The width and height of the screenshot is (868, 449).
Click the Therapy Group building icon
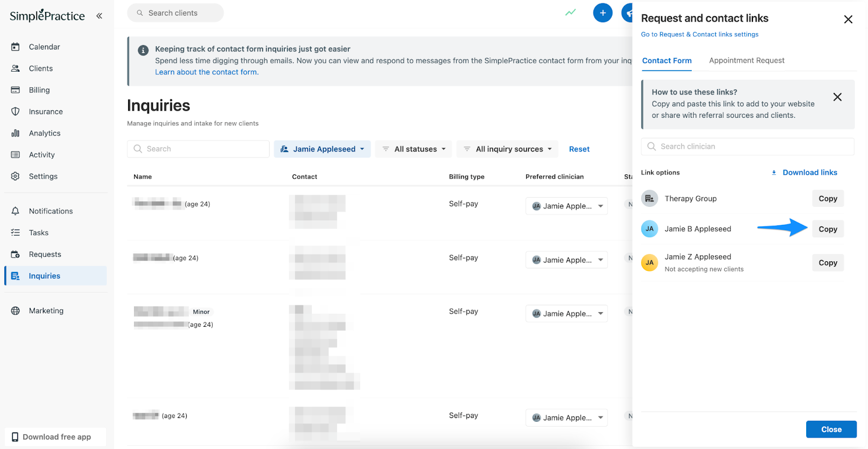[649, 199]
